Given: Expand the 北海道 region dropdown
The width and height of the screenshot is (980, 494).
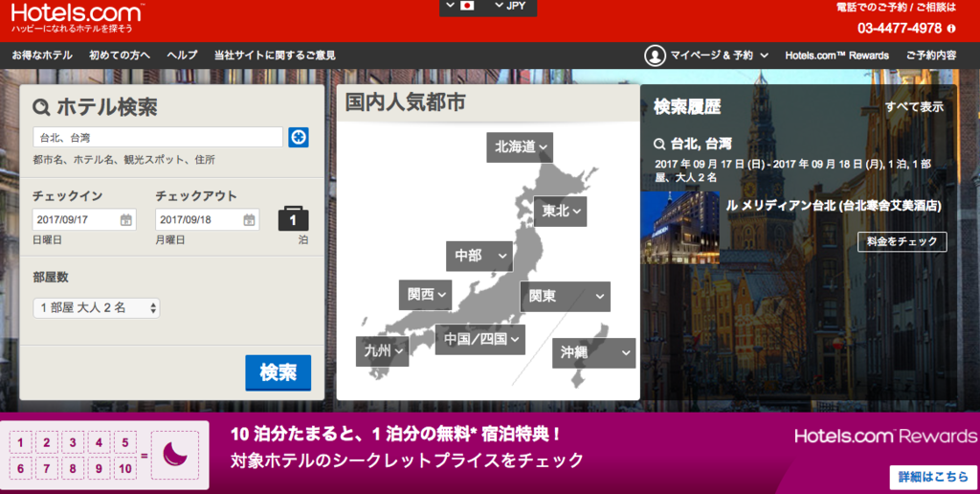Looking at the screenshot, I should point(520,146).
